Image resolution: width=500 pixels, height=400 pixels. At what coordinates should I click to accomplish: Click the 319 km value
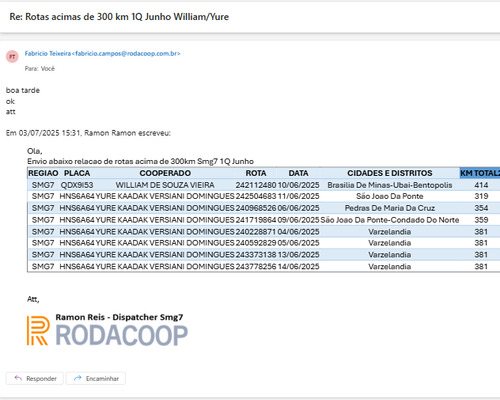[481, 196]
